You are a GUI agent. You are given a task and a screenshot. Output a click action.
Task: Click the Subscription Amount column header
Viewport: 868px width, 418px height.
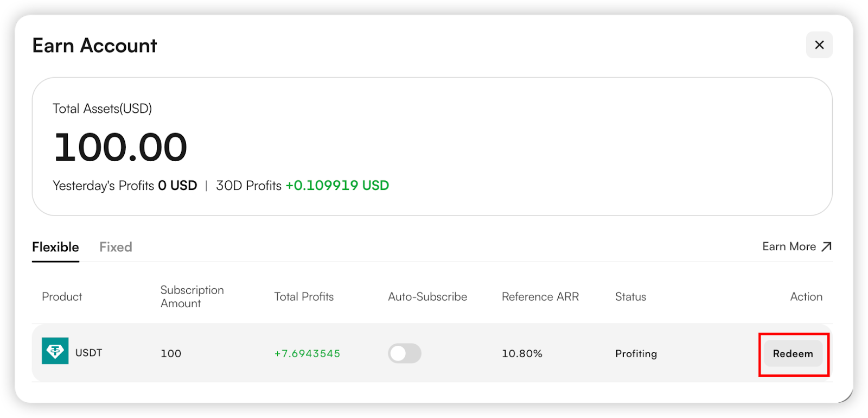coord(192,297)
